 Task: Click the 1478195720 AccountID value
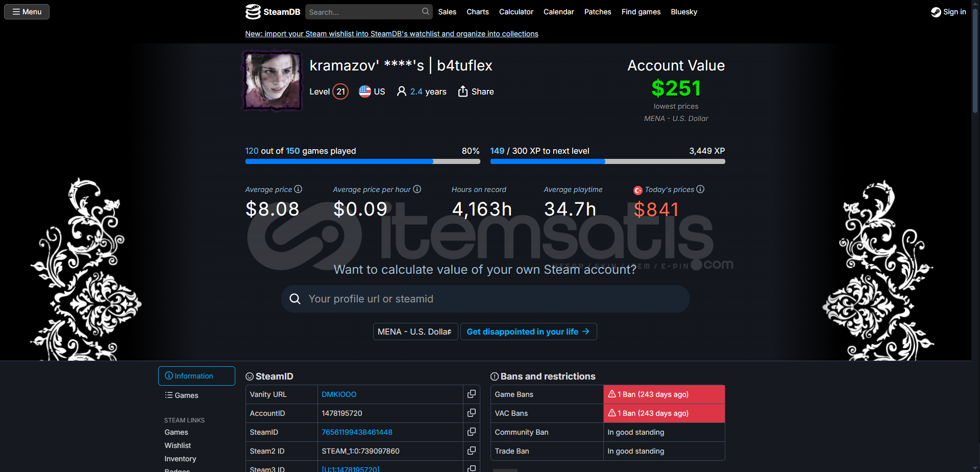pos(342,413)
